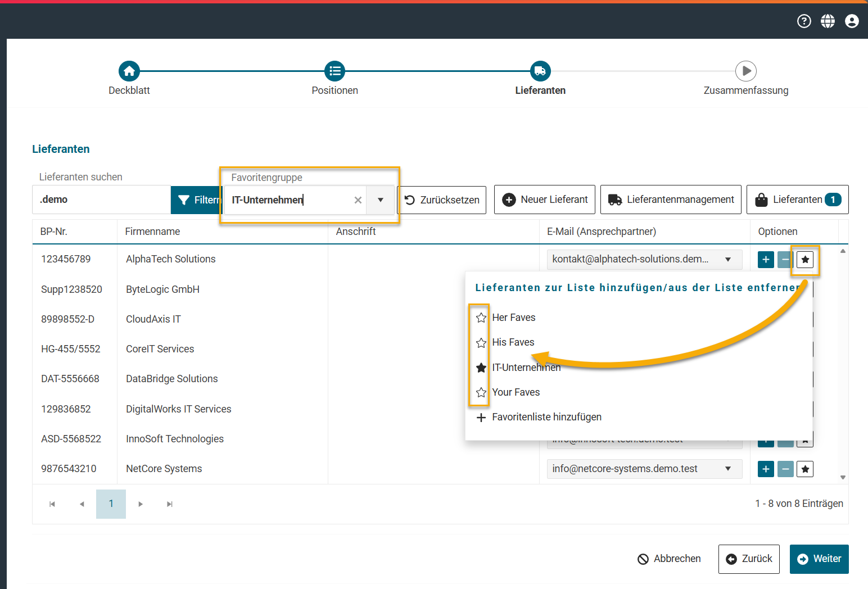The width and height of the screenshot is (868, 589).
Task: Click the favorite star for NetCore Systems
Action: tap(805, 469)
